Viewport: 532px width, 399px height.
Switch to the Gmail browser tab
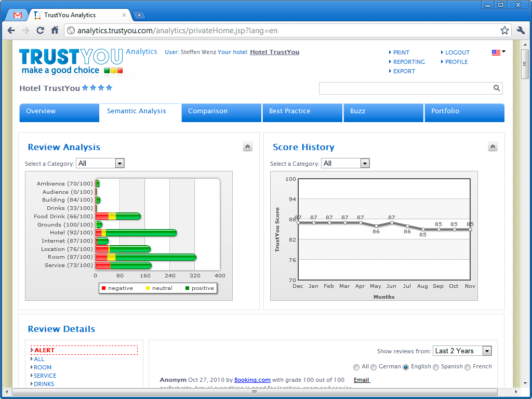(17, 15)
